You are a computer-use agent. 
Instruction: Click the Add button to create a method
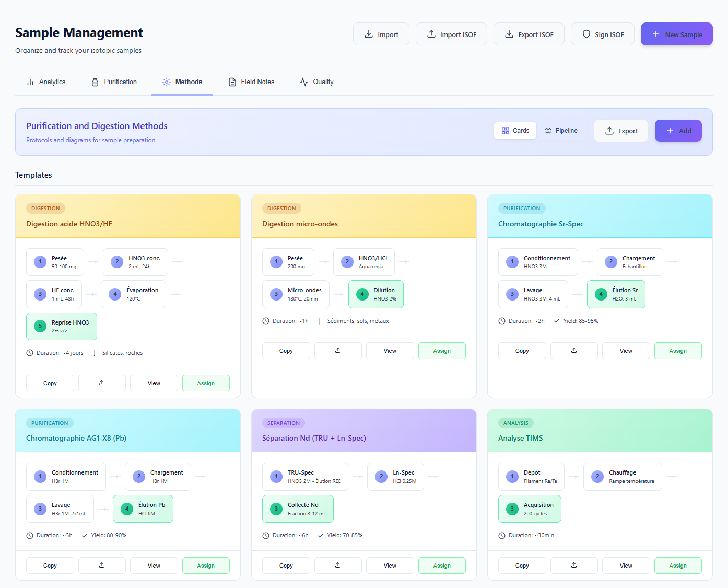click(678, 130)
